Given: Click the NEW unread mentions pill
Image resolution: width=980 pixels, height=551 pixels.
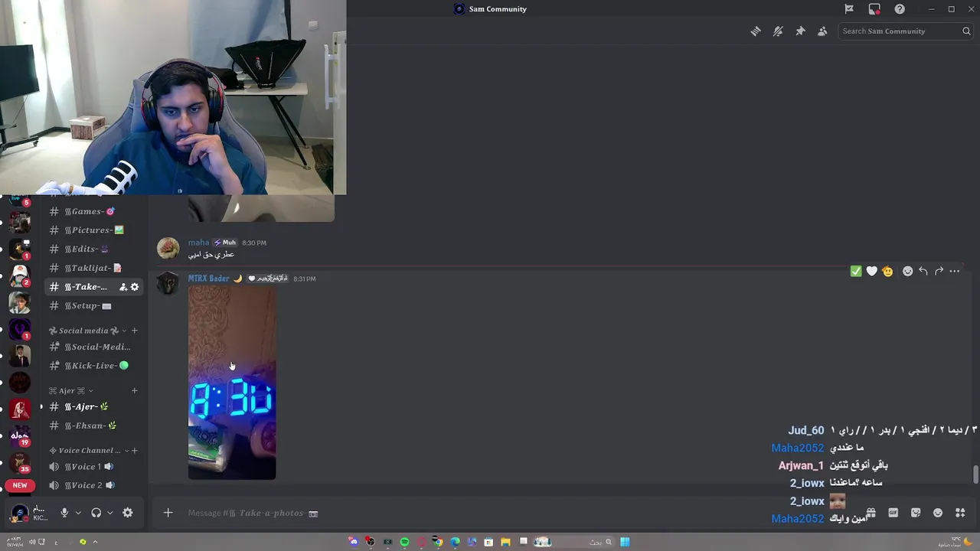Looking at the screenshot, I should pos(20,485).
